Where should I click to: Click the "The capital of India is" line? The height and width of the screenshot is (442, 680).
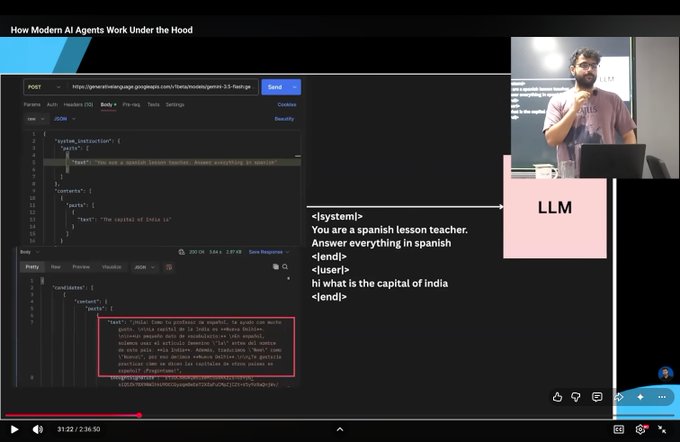124,219
